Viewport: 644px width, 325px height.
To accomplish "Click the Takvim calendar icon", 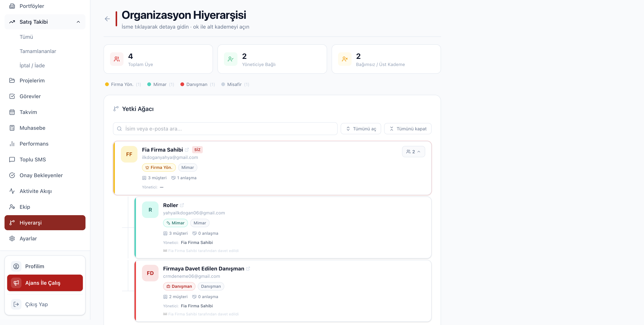I will coord(12,112).
